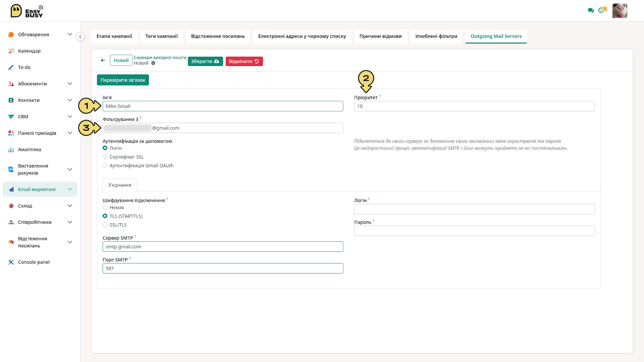This screenshot has height=362, width=644.
Task: Select the Логін authentication radio
Action: pyautogui.click(x=105, y=148)
